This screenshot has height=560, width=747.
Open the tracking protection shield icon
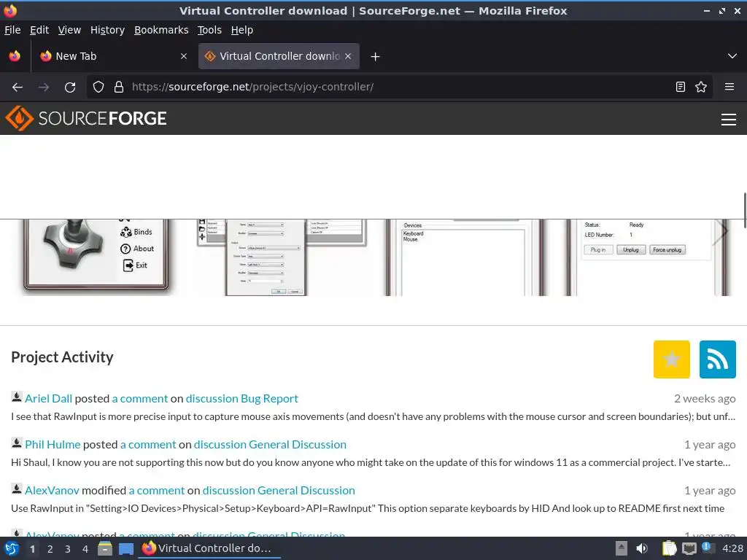tap(98, 87)
